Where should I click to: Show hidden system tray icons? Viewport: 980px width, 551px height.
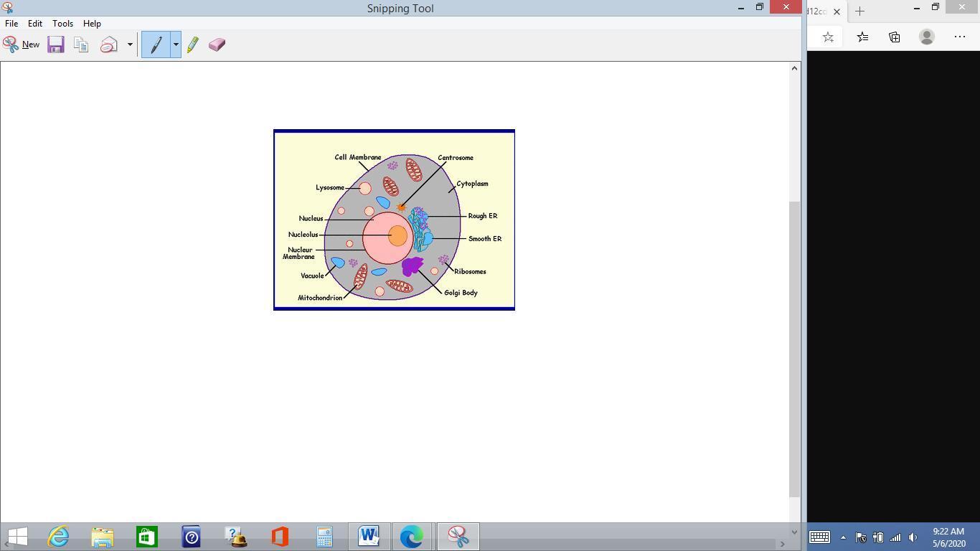(843, 537)
